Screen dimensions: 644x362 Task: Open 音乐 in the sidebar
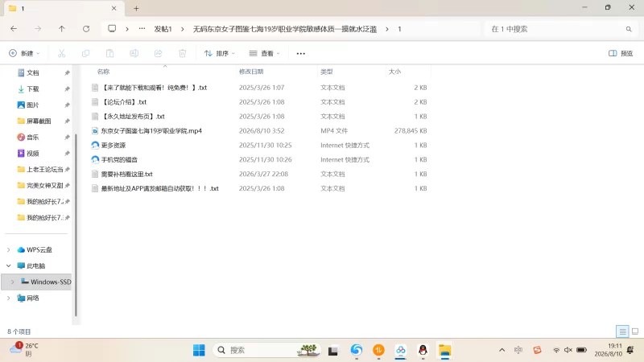coord(32,137)
